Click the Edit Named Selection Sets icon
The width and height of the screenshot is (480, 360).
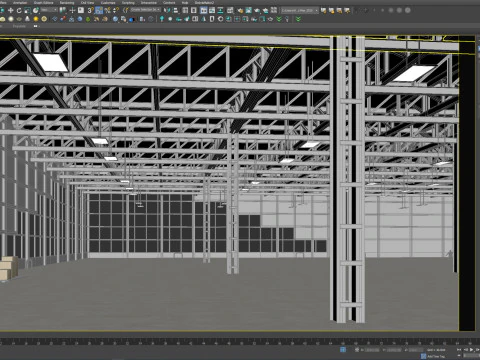[x=126, y=10]
